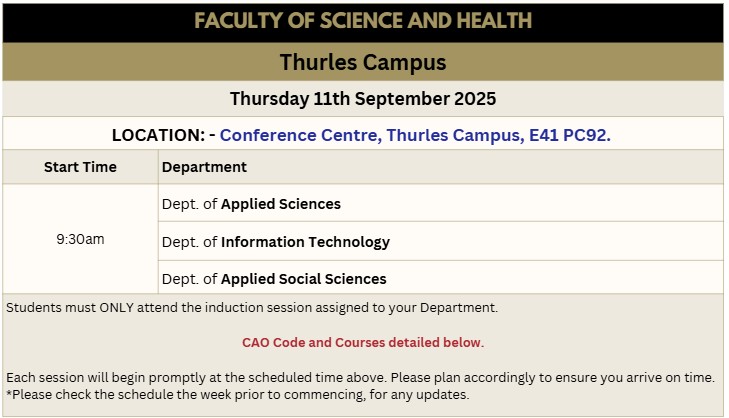Click red 'CAO Code and Courses detailed below'
Image resolution: width=729 pixels, height=418 pixels.
[362, 343]
